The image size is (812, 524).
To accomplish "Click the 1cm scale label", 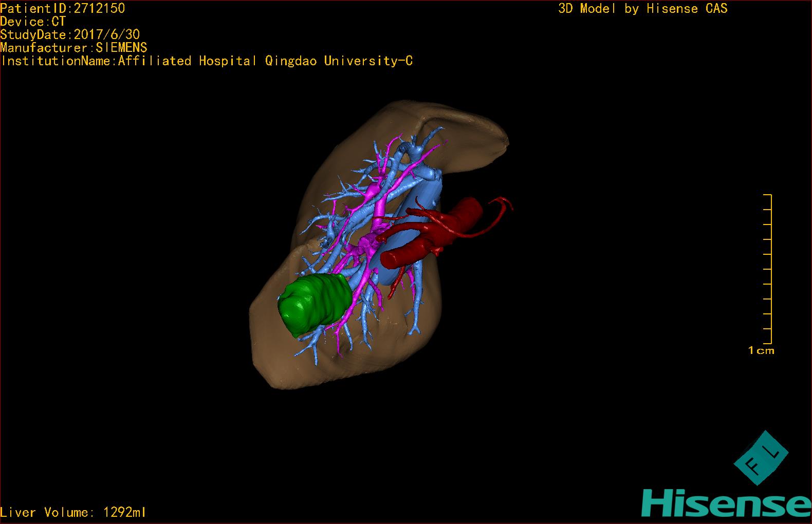I will 761,351.
